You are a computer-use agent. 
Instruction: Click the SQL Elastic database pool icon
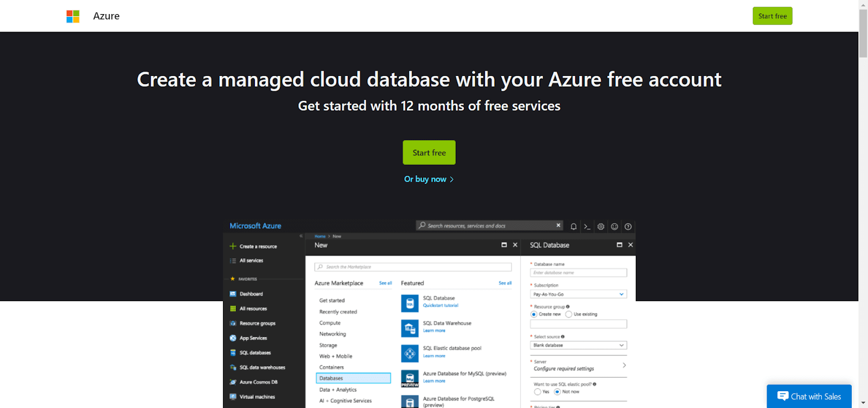[410, 353]
